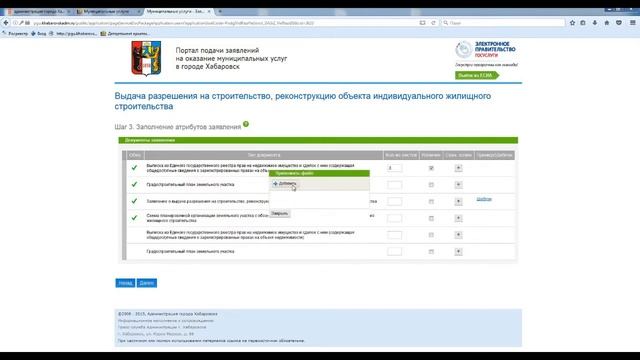This screenshot has width=640, height=360.
Task: Open a new tab with plus button
Action: 220,11
